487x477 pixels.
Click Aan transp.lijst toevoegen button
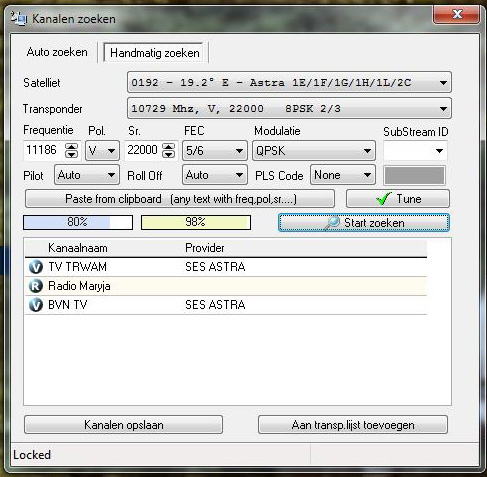[x=353, y=425]
